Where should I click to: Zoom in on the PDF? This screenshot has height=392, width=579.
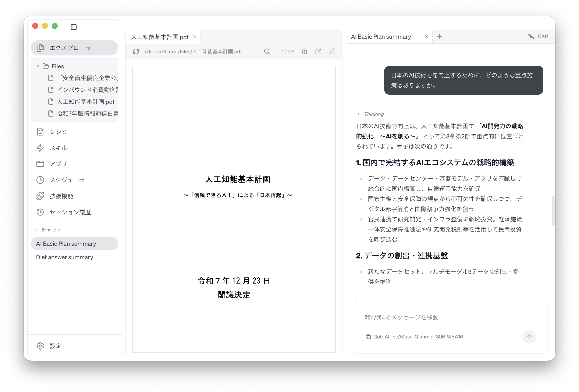pyautogui.click(x=305, y=51)
